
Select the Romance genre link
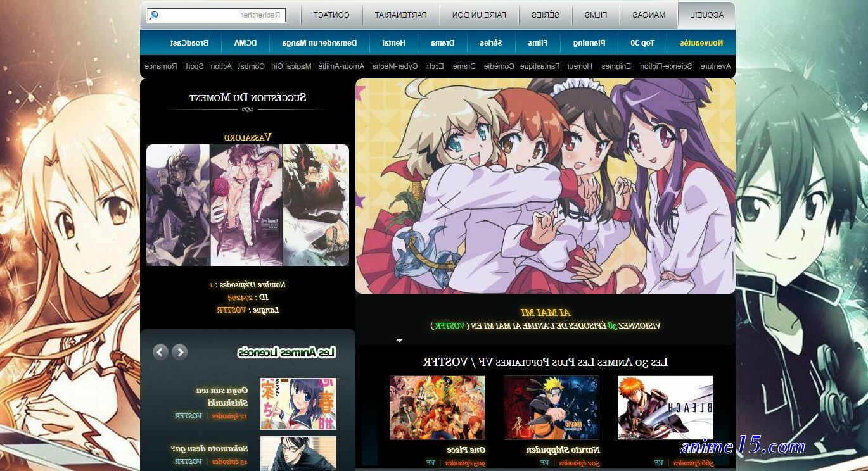[x=161, y=66]
